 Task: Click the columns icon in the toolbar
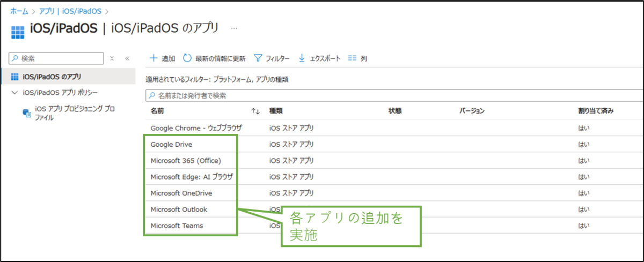353,58
